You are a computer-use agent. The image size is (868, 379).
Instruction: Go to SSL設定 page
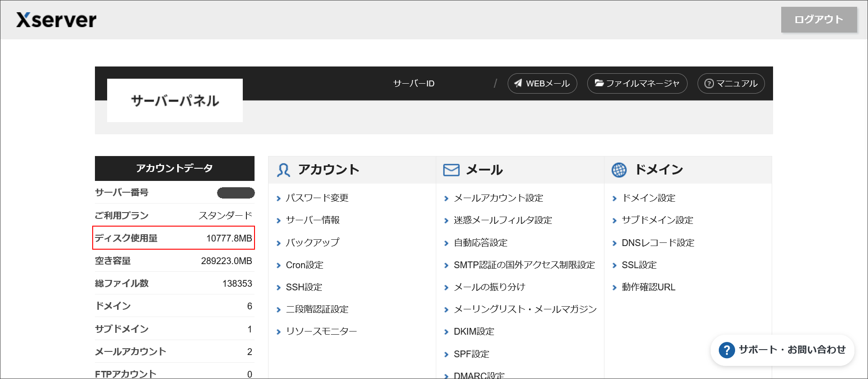[x=639, y=265]
